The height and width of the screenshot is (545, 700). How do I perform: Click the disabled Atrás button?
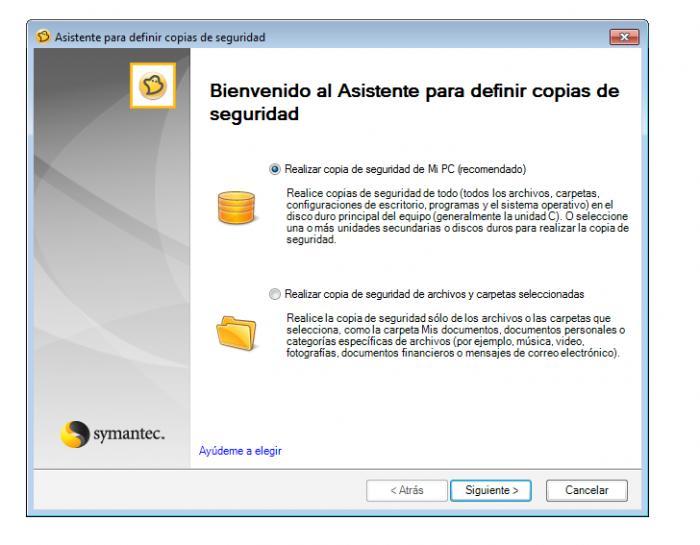(407, 490)
